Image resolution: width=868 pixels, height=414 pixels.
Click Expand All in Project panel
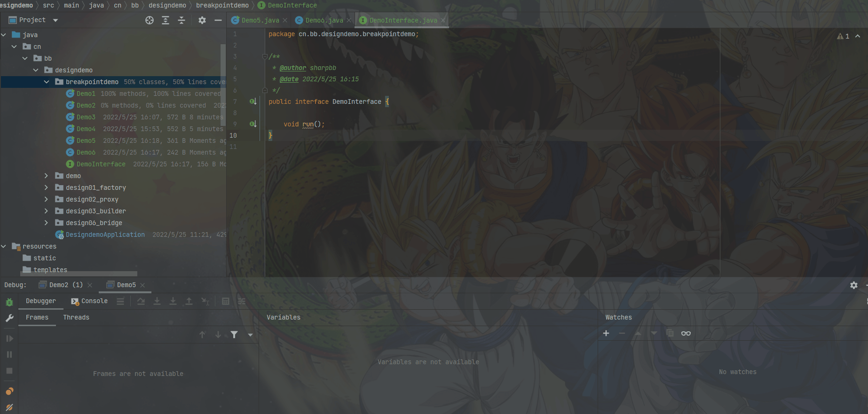click(x=166, y=20)
